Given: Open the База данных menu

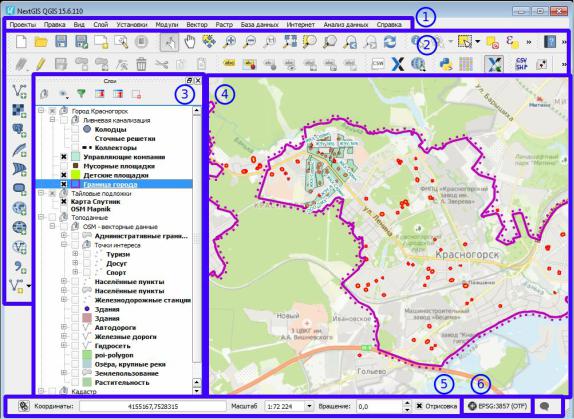Looking at the screenshot, I should point(260,25).
